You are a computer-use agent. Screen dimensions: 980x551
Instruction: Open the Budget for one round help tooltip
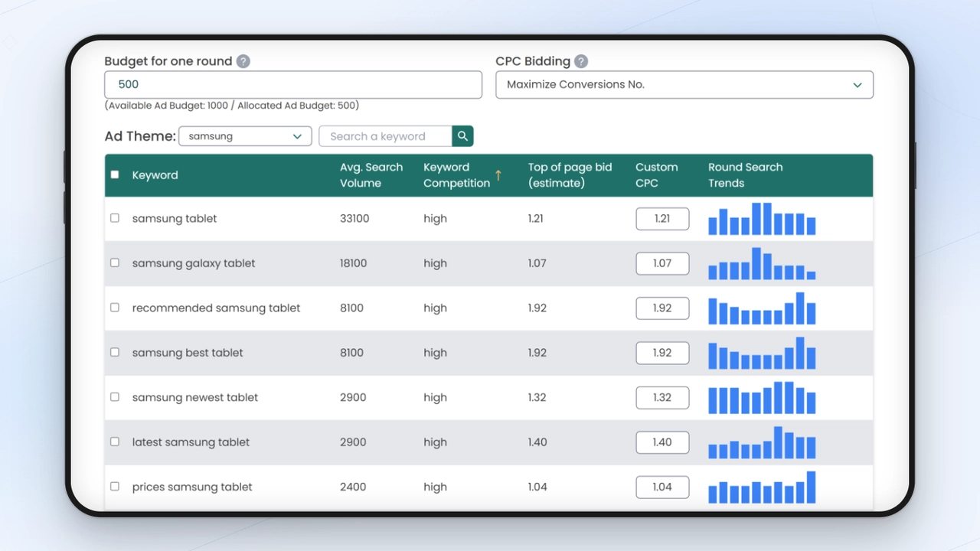pyautogui.click(x=243, y=61)
